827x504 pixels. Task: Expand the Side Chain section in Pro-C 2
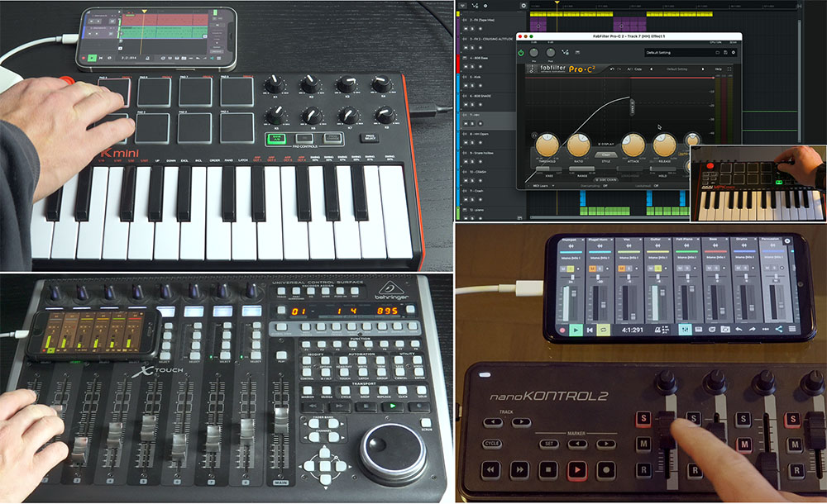pos(606,179)
